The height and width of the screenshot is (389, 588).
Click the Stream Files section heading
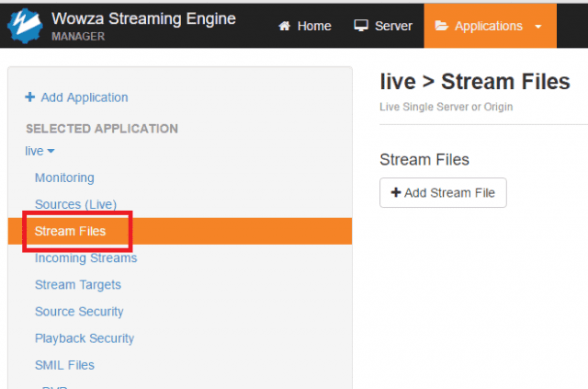424,160
